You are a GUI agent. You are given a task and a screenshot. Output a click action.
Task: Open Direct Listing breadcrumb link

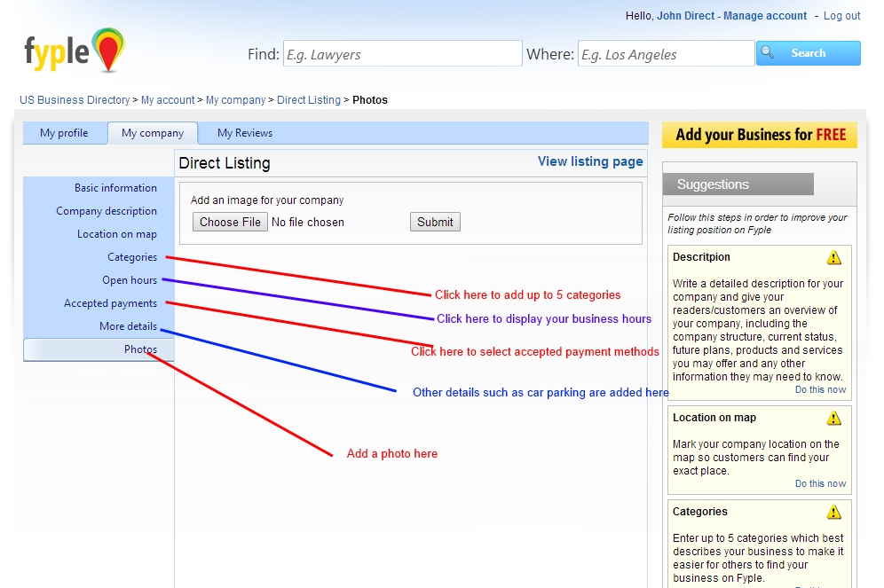309,99
